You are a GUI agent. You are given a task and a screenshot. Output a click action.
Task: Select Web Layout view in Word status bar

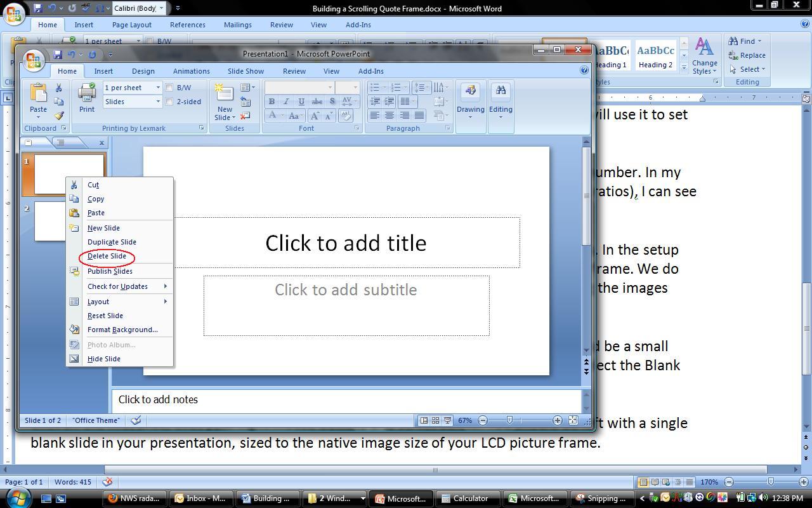[x=667, y=482]
